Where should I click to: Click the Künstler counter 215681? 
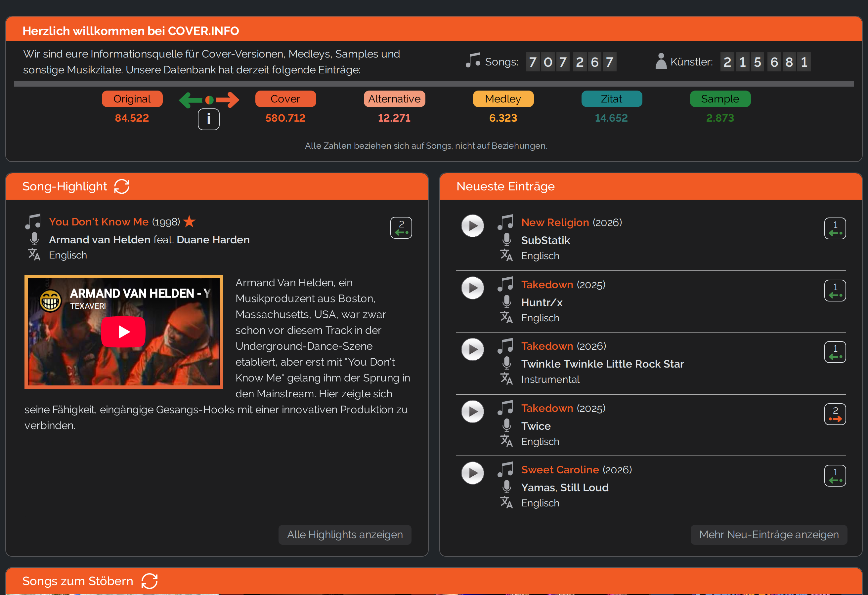(x=766, y=61)
